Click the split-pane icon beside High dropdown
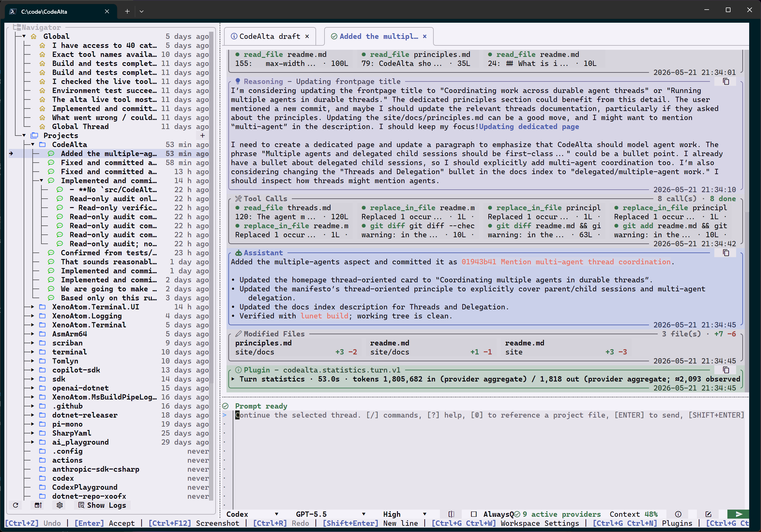Viewport: 761px width, 532px height. coord(451,514)
